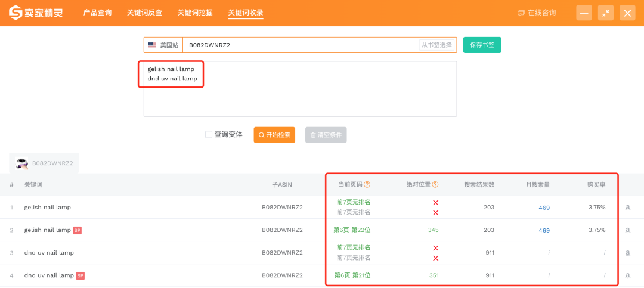This screenshot has width=644, height=288.
Task: Click the 关键词 column header
Action: [33, 184]
